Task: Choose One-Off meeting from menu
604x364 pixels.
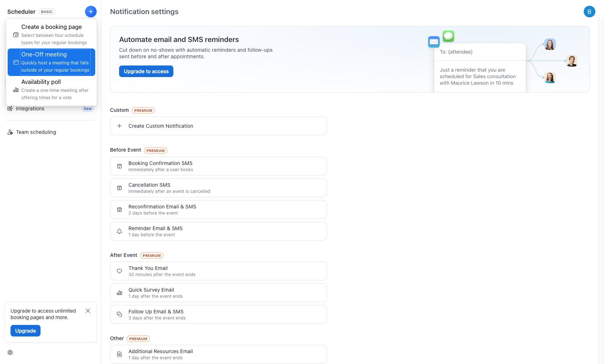Action: (x=51, y=62)
